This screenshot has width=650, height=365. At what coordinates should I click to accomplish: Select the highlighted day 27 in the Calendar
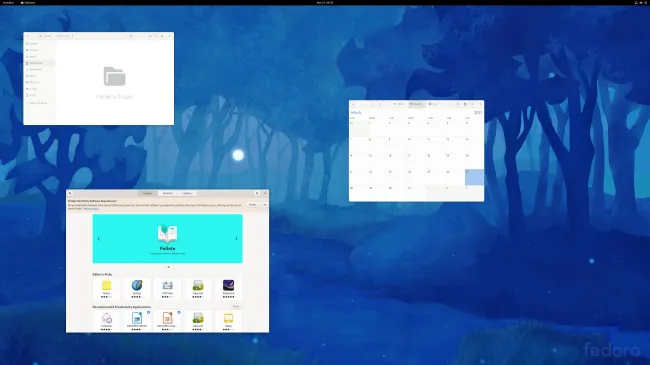point(474,177)
